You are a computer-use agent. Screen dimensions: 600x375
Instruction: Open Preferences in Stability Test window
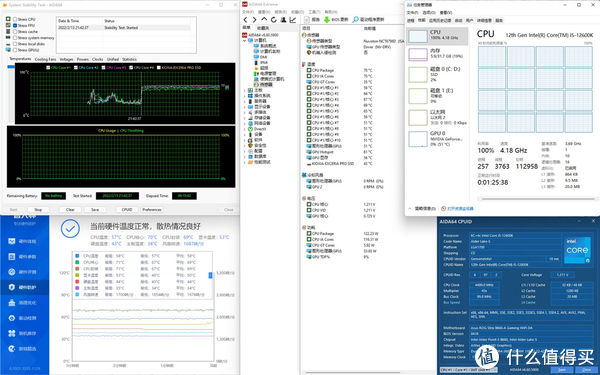coord(152,210)
